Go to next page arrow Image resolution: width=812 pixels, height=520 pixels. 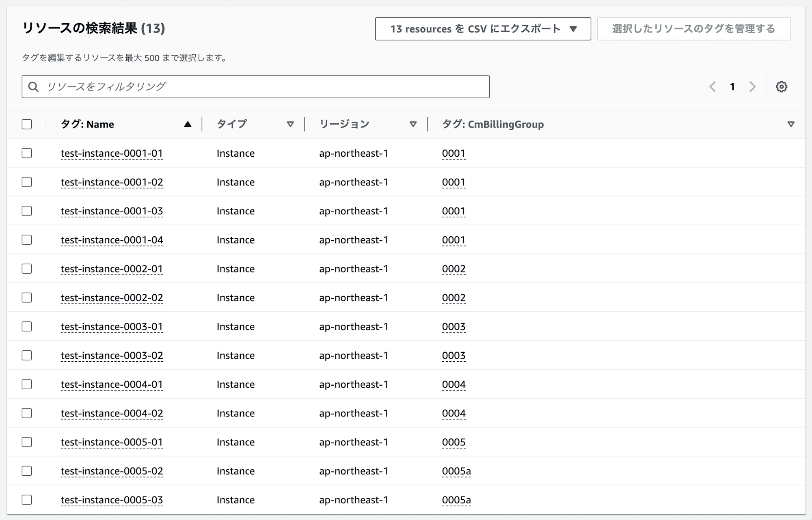coord(752,86)
